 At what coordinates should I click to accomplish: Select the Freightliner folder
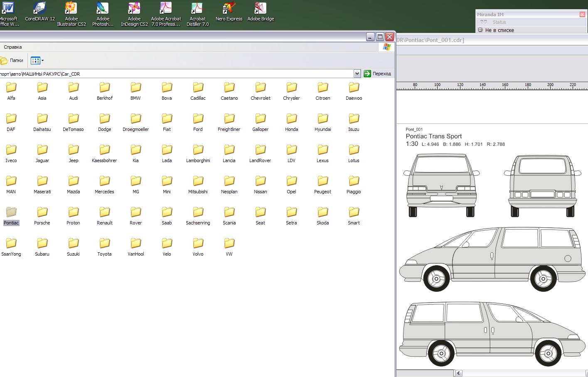pos(229,123)
